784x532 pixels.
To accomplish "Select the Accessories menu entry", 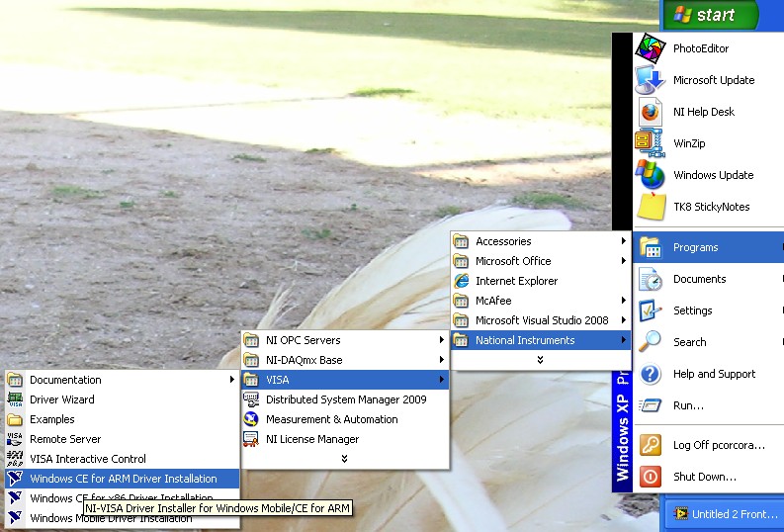I will (541, 241).
